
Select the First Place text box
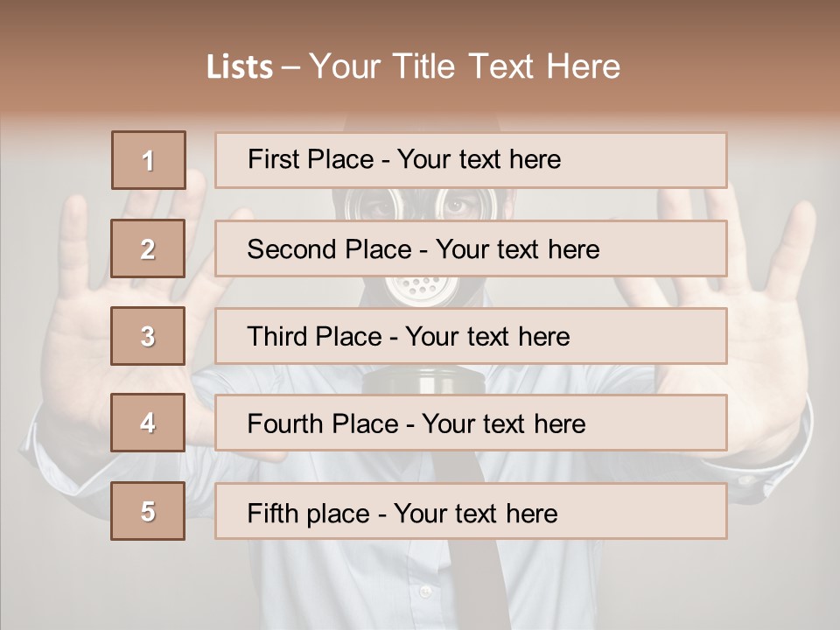pos(471,160)
